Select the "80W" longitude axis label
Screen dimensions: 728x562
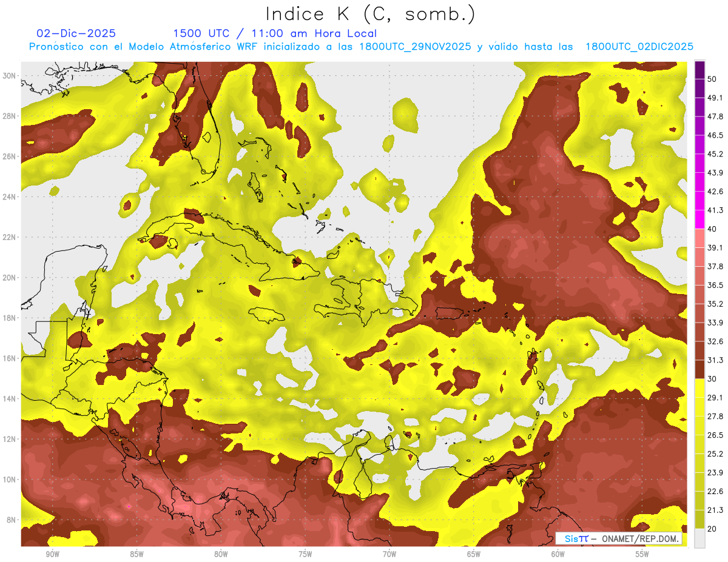(221, 554)
